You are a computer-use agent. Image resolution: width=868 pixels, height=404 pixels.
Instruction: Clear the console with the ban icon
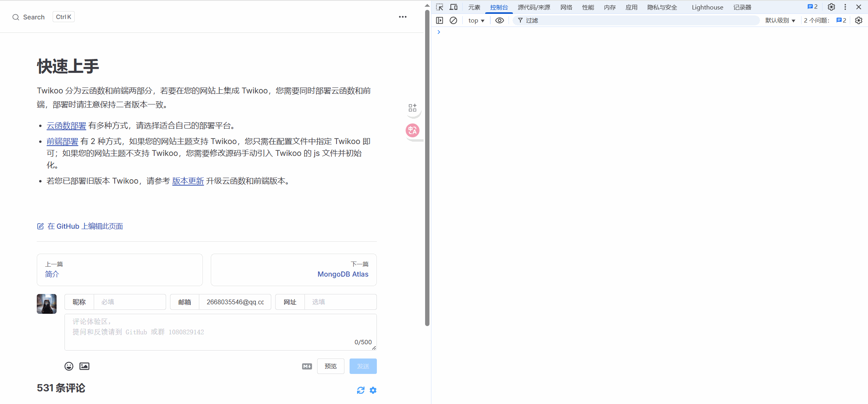coord(454,20)
